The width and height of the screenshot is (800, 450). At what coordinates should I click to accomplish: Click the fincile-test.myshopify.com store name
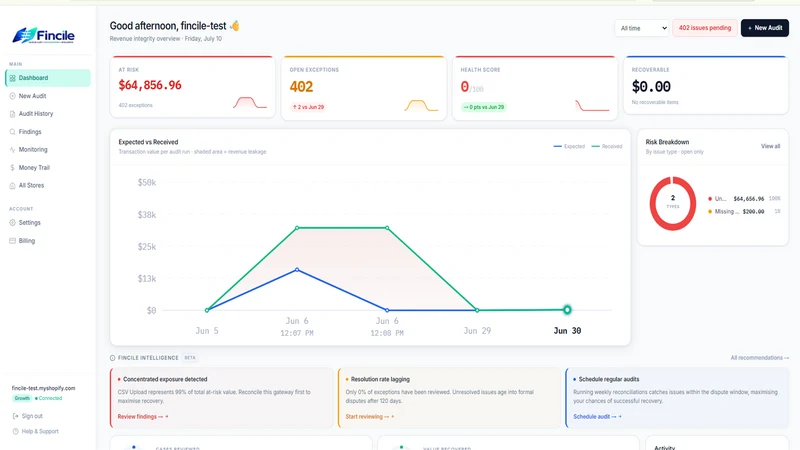tap(43, 388)
